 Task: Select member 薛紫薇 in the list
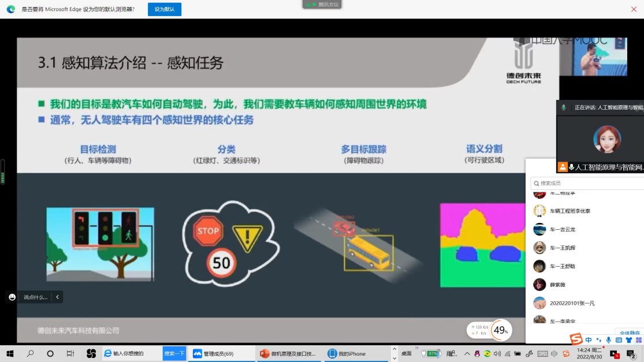coord(557,285)
